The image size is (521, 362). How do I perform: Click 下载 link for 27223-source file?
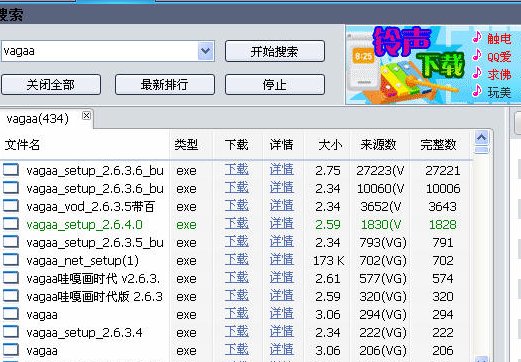(x=236, y=170)
